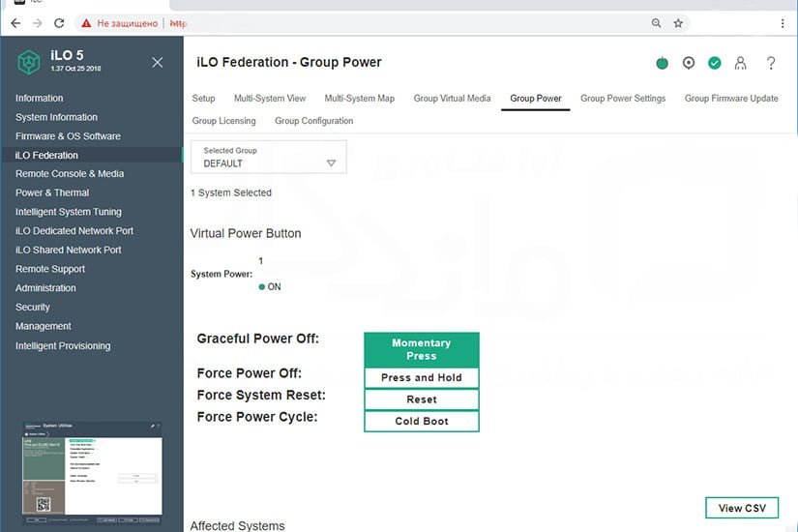
Task: Open the remote console thumbnail preview
Action: [92, 472]
